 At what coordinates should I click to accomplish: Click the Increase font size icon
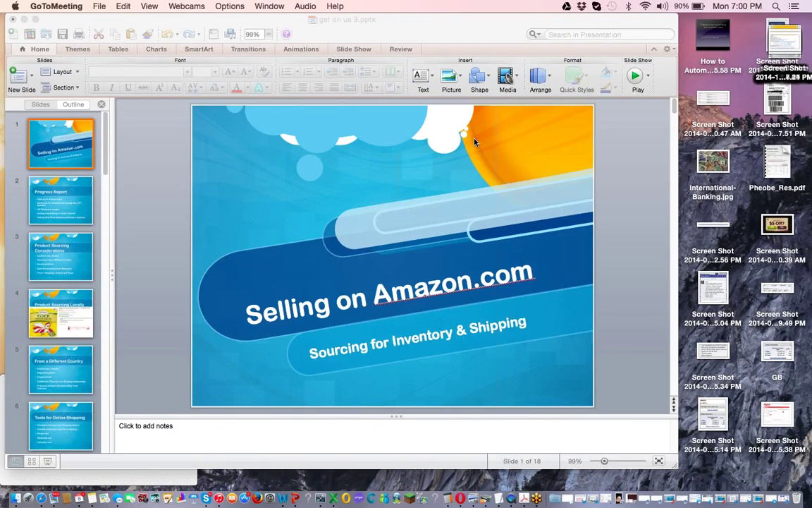[x=230, y=71]
